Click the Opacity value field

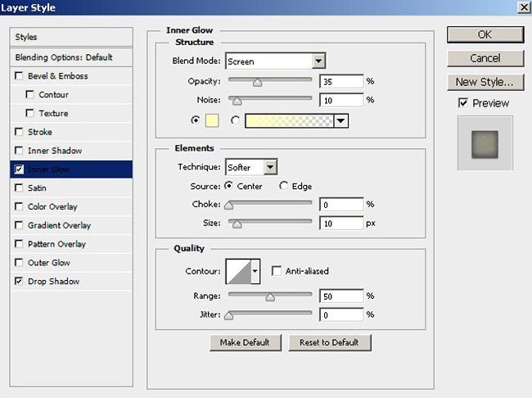tap(341, 82)
